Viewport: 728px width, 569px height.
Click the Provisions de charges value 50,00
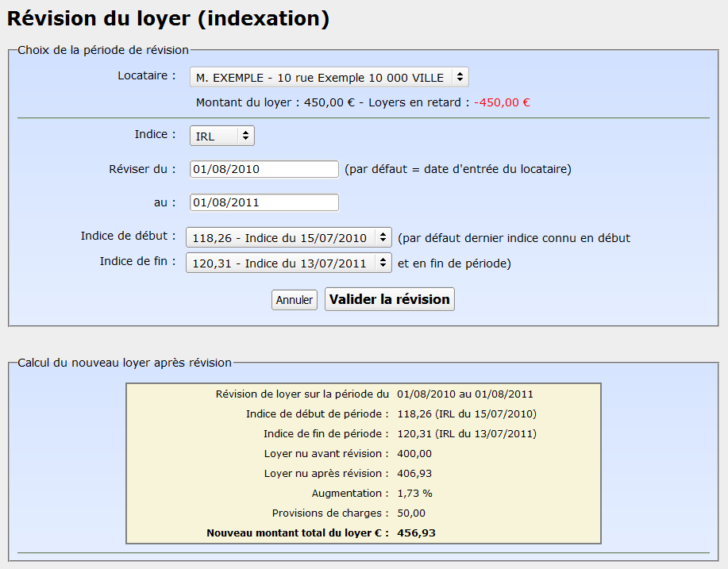pos(411,513)
